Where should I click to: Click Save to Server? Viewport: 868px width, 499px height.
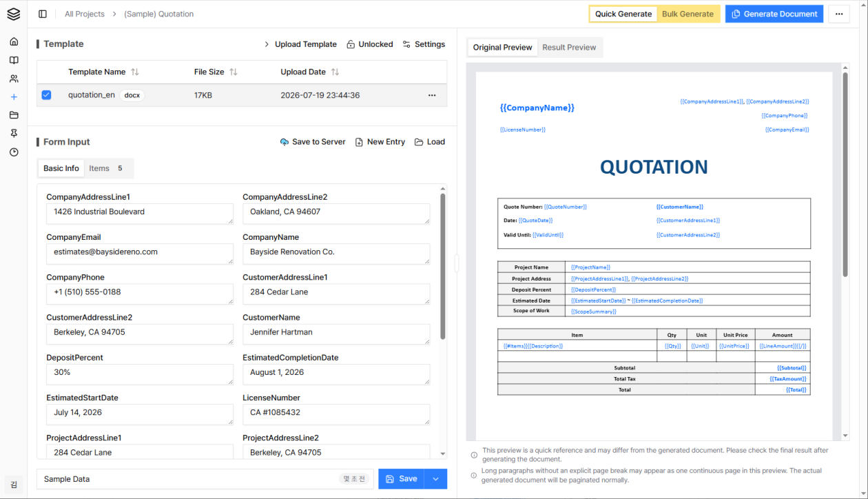click(313, 142)
